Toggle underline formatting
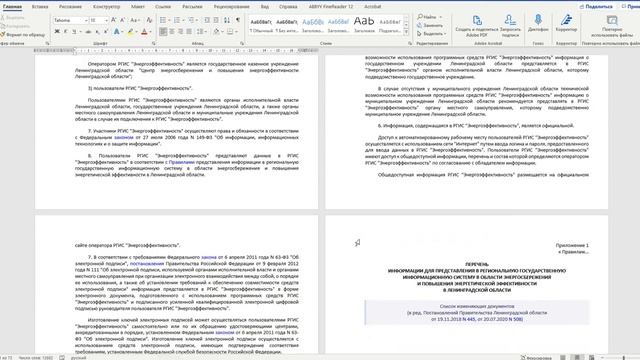The image size is (640, 360). 74,31
